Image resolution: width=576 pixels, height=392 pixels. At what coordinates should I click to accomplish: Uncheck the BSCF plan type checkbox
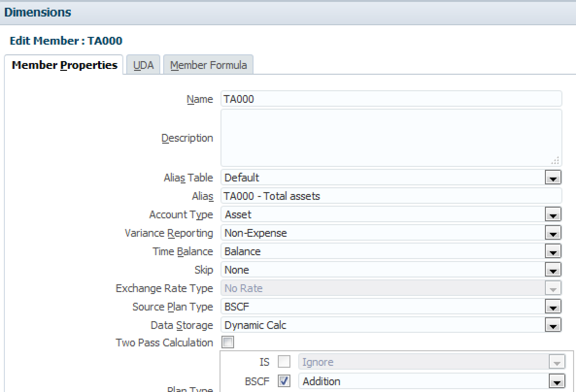pyautogui.click(x=284, y=381)
